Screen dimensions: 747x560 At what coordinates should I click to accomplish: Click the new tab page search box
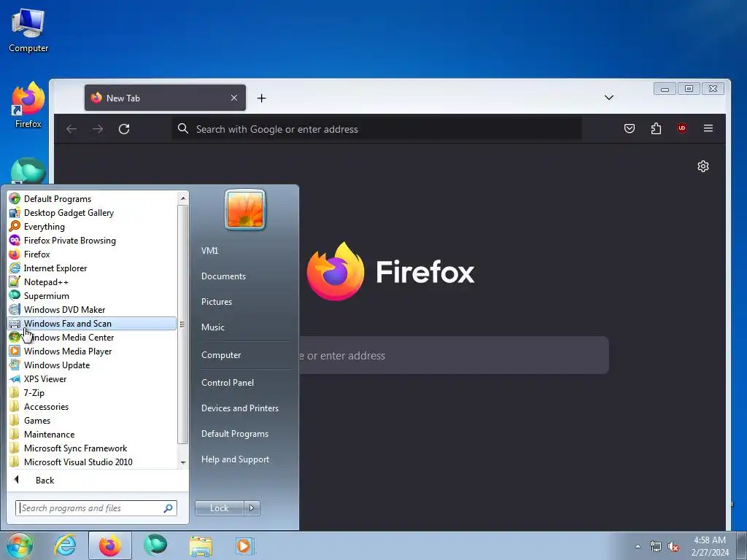(454, 355)
